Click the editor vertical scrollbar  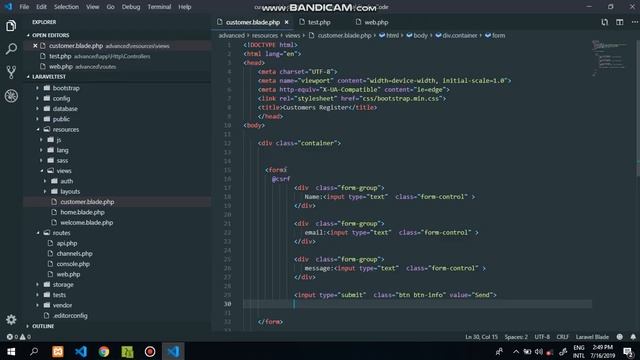638,108
